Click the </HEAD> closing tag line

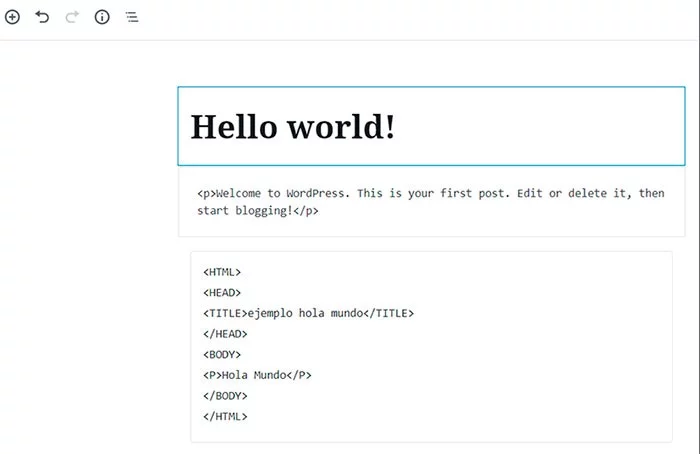[225, 334]
